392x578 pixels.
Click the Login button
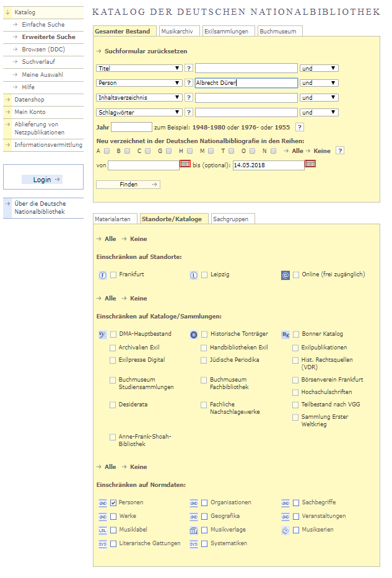(42, 180)
